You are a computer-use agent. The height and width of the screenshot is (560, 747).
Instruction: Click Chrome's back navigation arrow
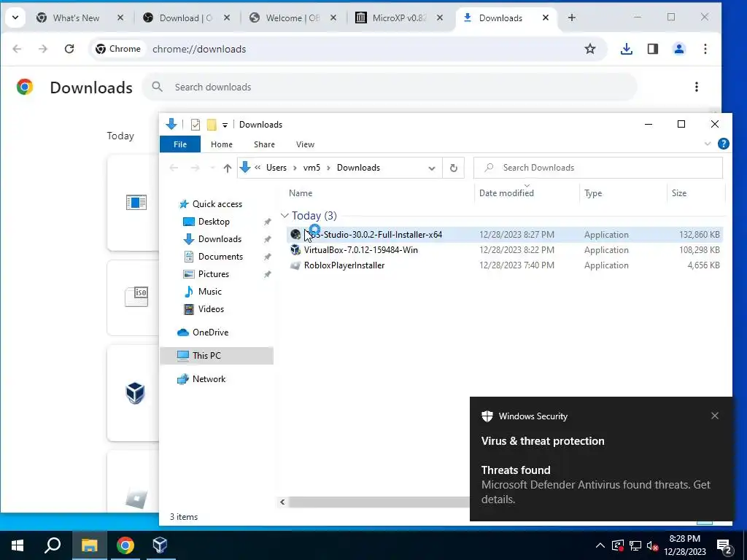(18, 49)
